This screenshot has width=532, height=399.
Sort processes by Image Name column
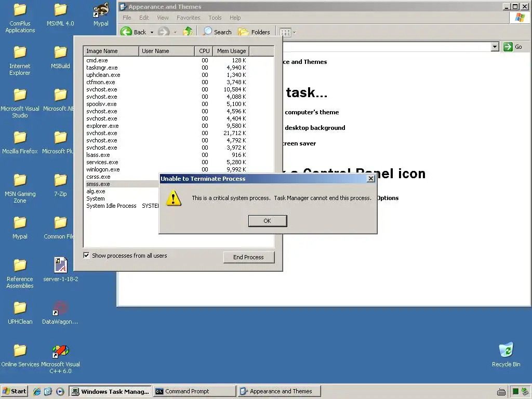click(111, 51)
